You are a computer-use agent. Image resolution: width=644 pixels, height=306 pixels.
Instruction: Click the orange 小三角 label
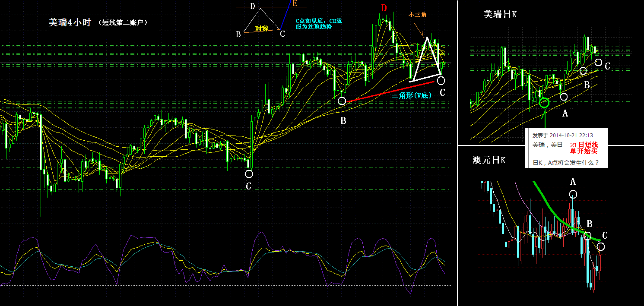[418, 14]
